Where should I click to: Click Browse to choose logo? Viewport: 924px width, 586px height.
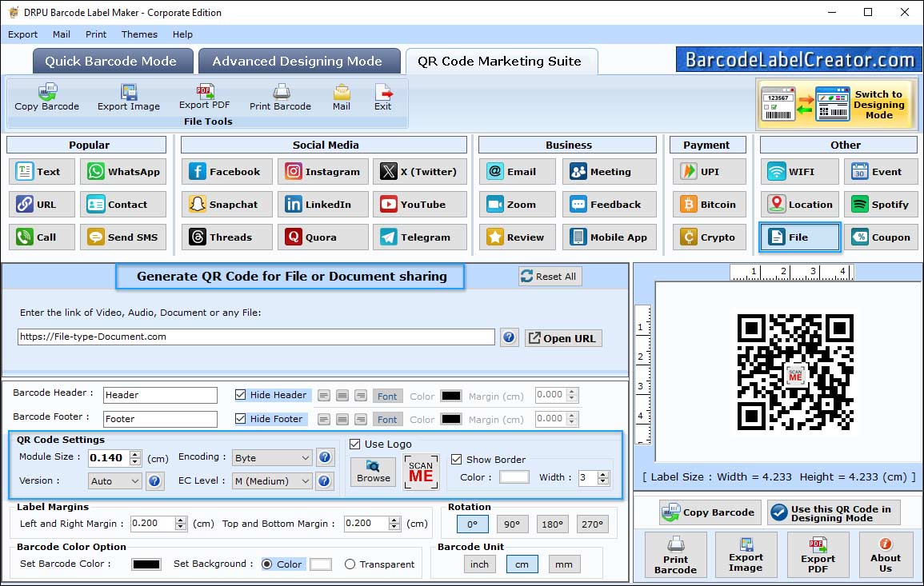373,472
